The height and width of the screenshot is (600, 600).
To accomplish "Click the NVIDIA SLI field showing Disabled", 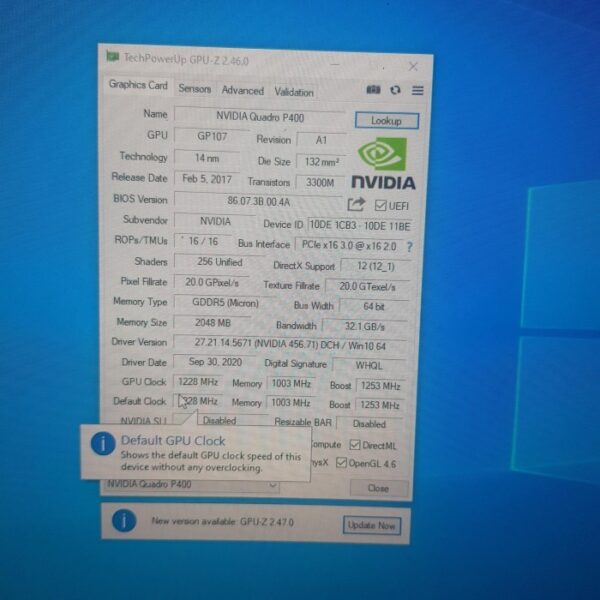I will (x=220, y=420).
